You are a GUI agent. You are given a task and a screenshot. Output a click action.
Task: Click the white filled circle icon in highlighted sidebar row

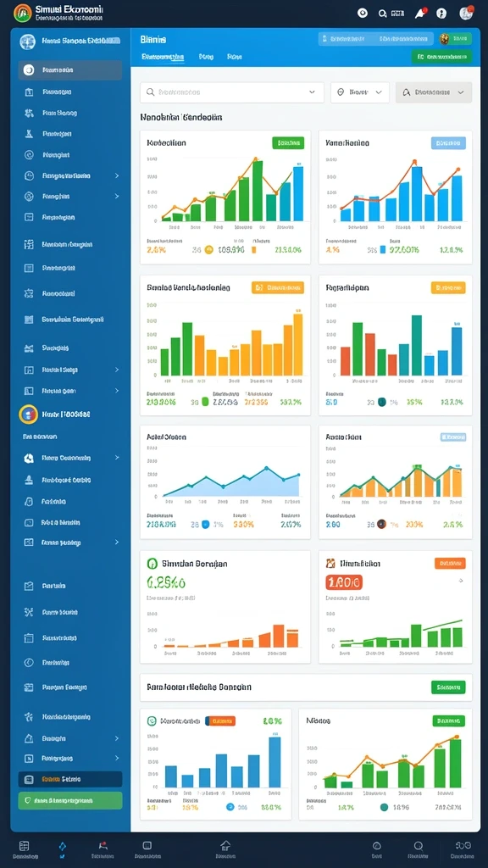(x=30, y=70)
